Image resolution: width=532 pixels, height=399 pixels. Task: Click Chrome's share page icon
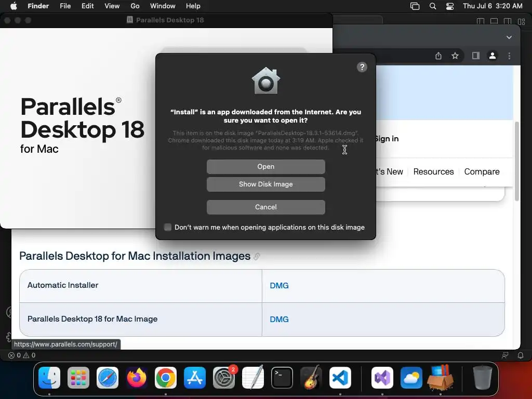pos(438,56)
